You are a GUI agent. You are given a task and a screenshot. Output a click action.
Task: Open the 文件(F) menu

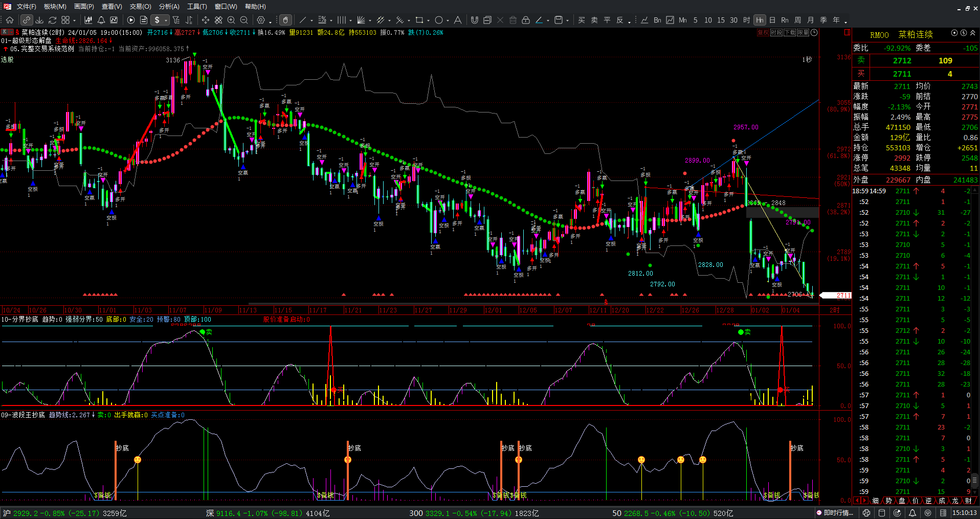click(x=26, y=7)
